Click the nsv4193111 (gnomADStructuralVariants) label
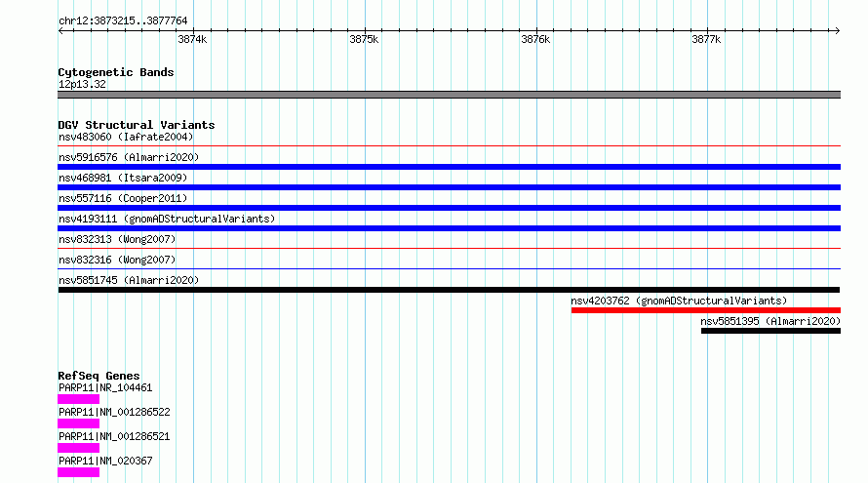Viewport: 868px width, 483px height. coord(167,219)
